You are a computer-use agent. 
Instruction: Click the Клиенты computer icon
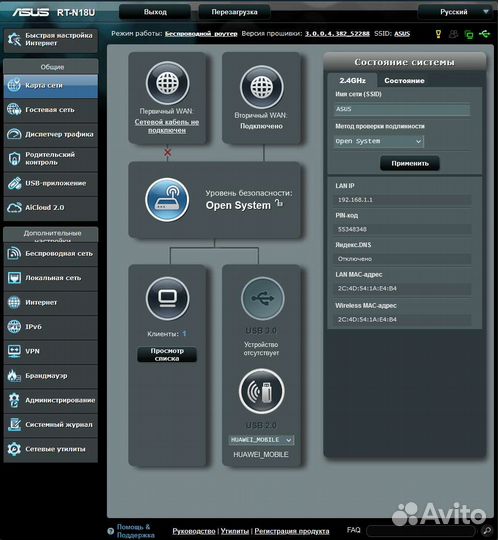167,298
